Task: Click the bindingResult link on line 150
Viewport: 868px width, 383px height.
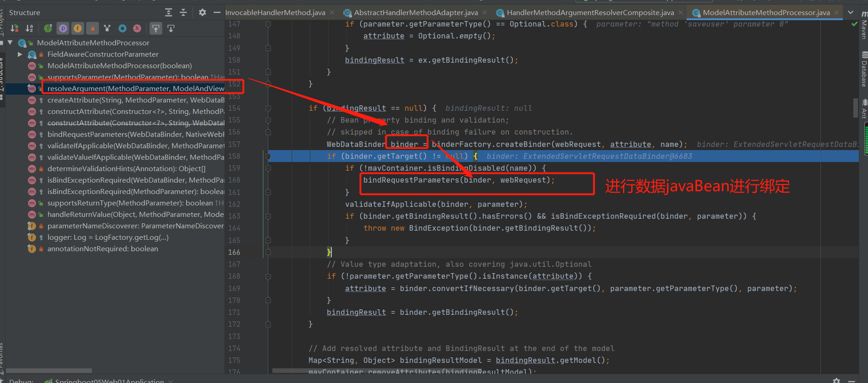Action: [x=374, y=60]
